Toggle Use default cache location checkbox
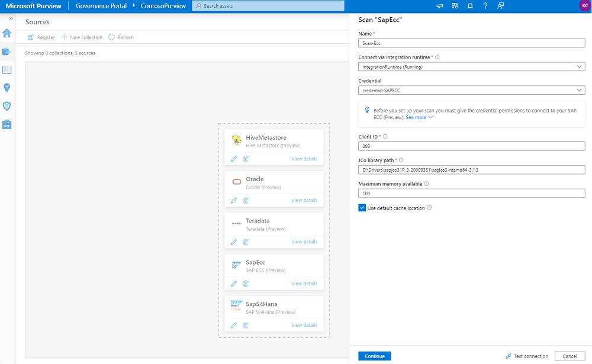Image resolution: width=592 pixels, height=364 pixels. tap(362, 208)
